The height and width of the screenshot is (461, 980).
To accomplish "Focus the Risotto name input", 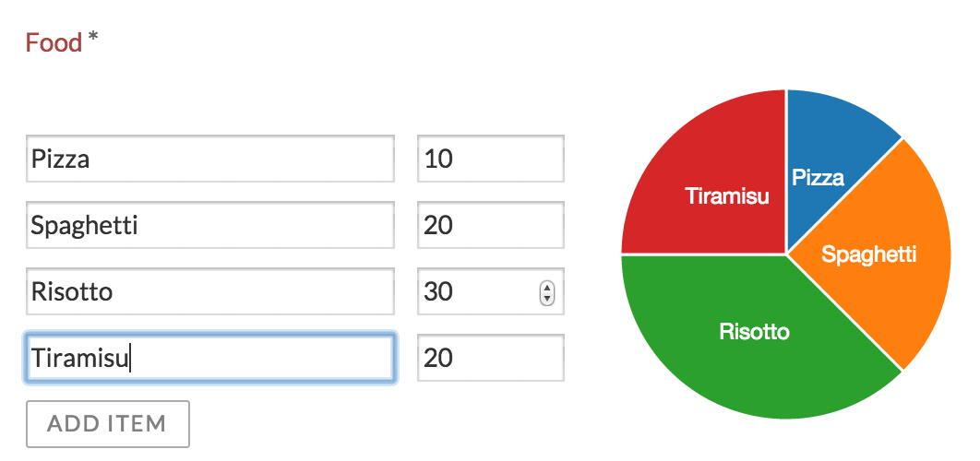I will click(x=210, y=291).
